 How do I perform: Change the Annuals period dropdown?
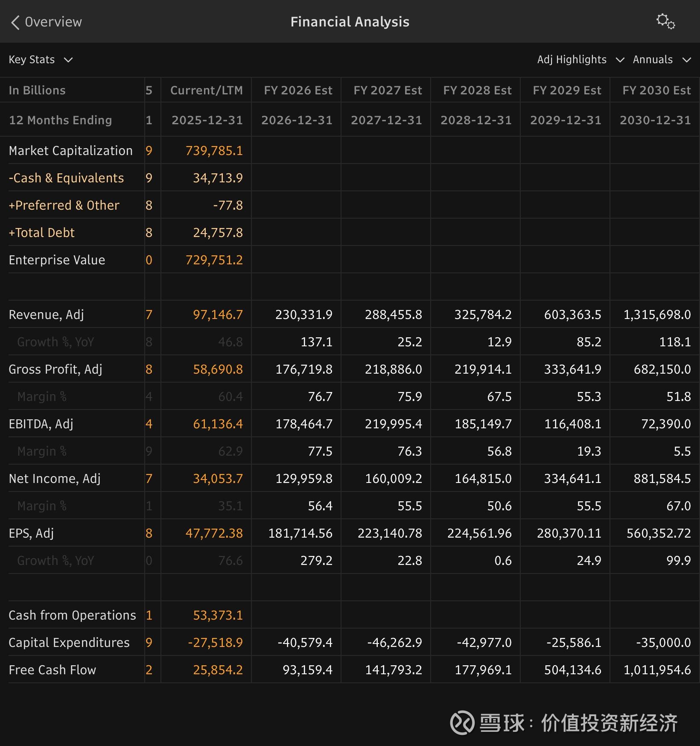[x=661, y=60]
